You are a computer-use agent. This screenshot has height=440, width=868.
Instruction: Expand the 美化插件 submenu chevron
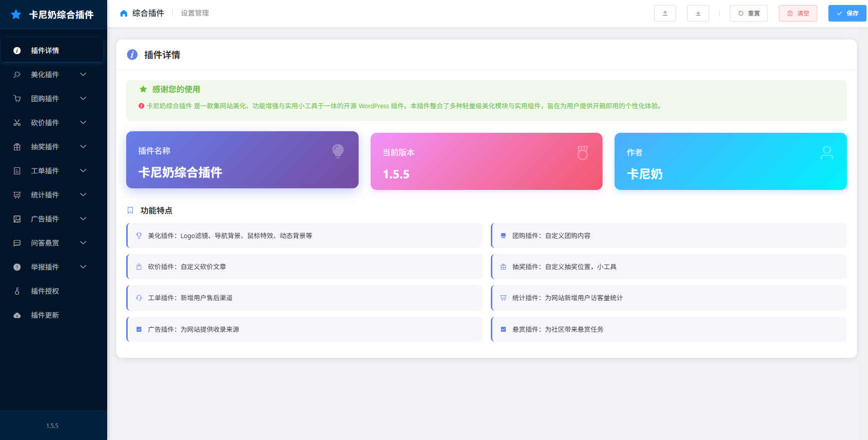83,75
